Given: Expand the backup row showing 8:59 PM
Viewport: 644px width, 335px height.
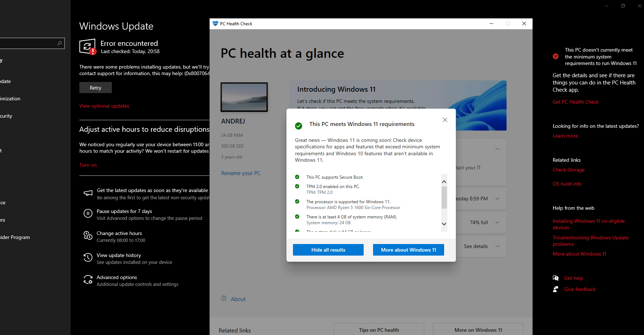Looking at the screenshot, I should (x=498, y=199).
